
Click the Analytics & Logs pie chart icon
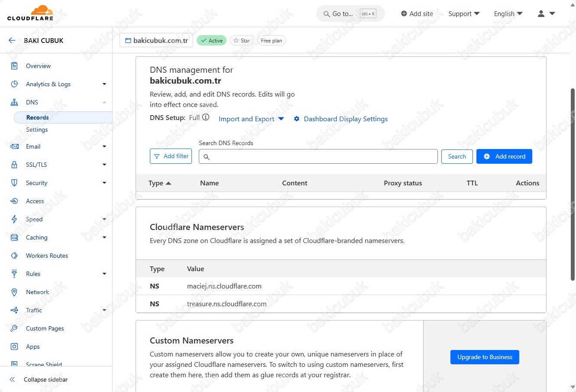point(14,84)
